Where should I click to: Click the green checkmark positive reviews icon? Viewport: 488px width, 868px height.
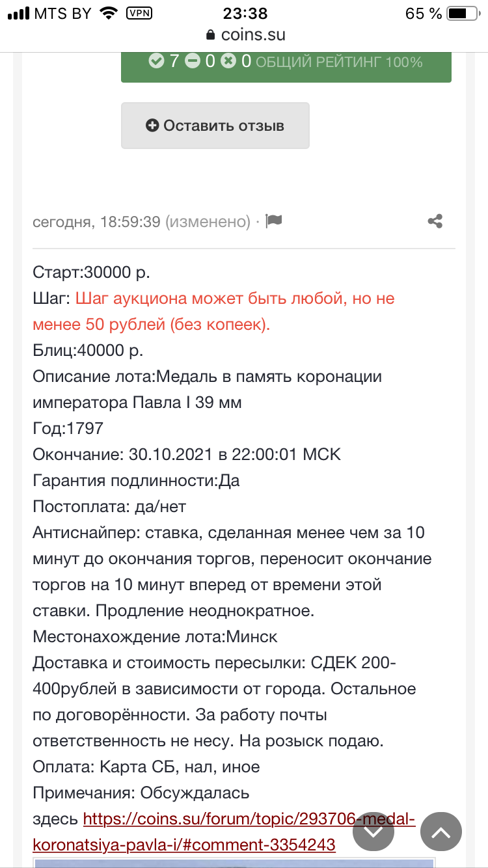point(156,62)
